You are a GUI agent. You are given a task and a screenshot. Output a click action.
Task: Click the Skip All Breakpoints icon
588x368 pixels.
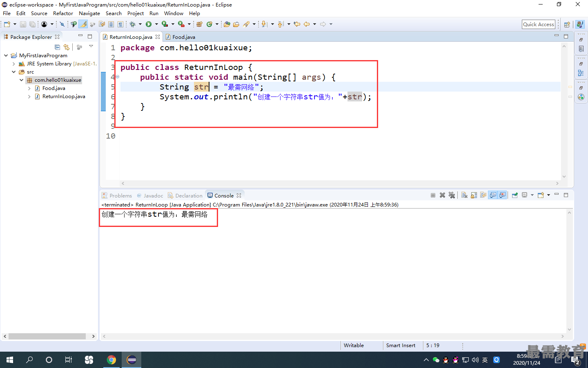(62, 24)
